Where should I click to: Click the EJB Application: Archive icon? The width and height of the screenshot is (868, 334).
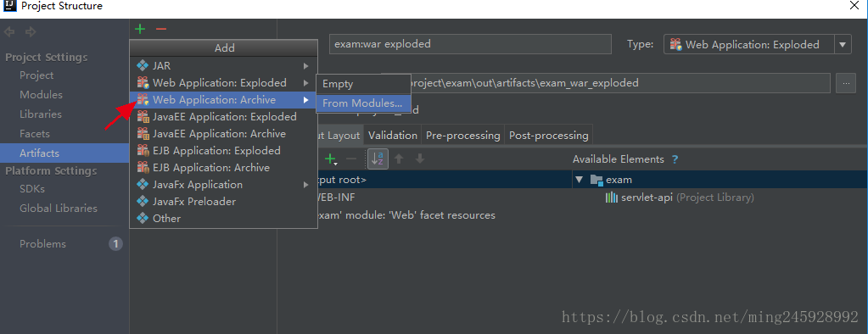click(143, 168)
